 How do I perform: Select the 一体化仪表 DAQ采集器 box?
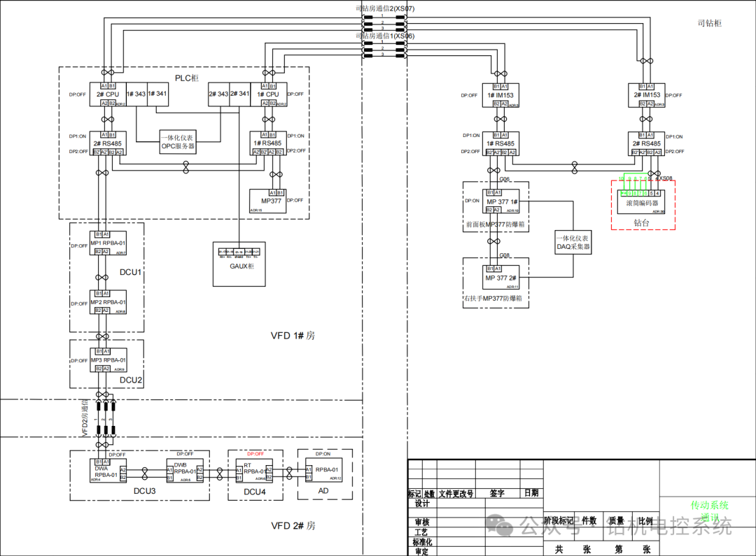coord(573,243)
